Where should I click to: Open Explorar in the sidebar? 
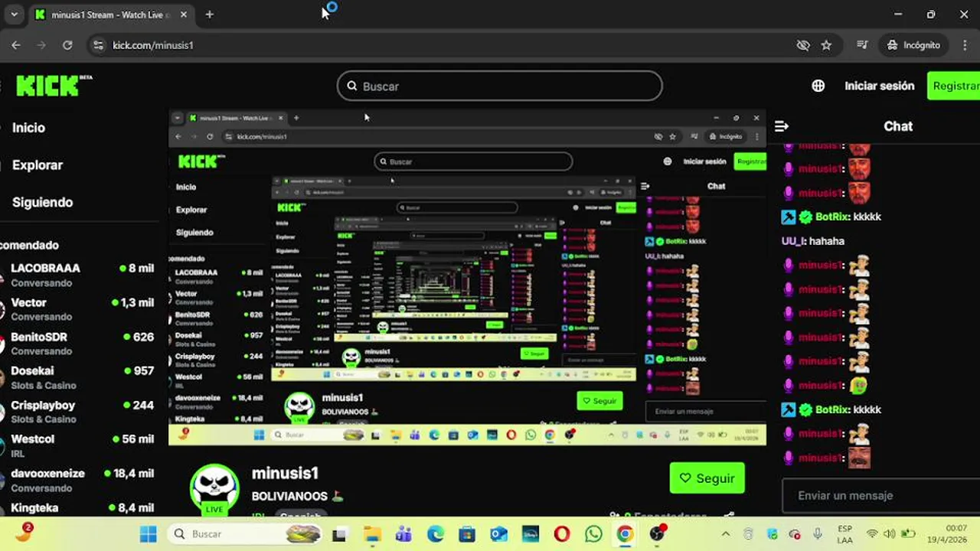coord(38,165)
